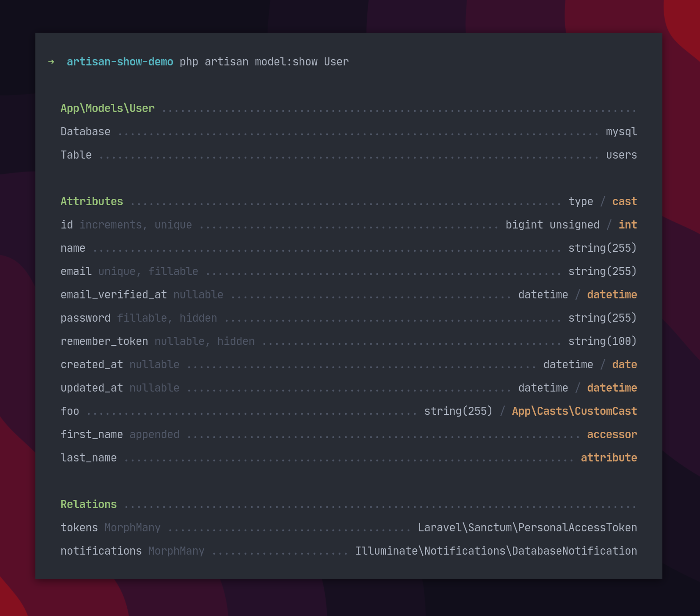Click the Laravel\Sanctum\PersonalAccessToken class name
The image size is (700, 616).
coord(528,527)
